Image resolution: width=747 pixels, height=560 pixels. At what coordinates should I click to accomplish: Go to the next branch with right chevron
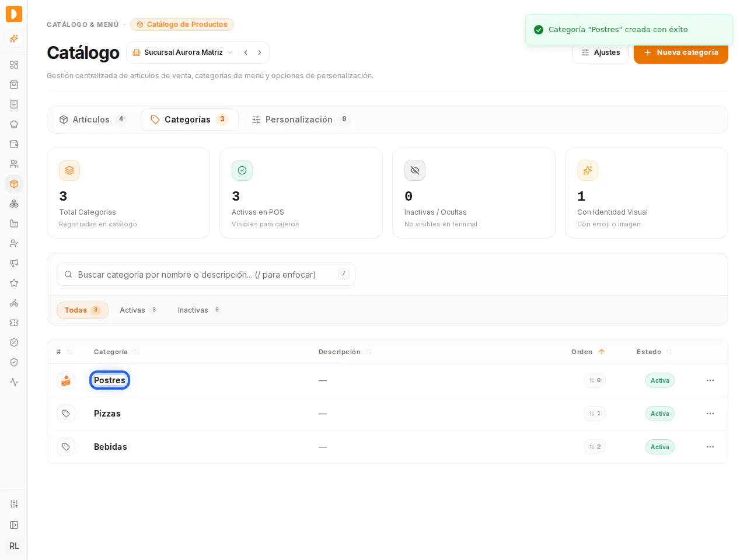click(260, 52)
